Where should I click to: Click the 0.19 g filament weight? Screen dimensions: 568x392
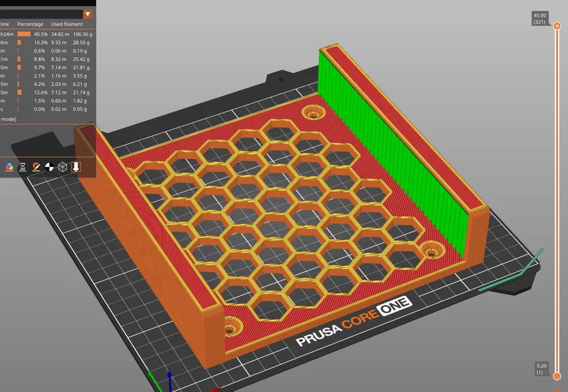tap(80, 51)
